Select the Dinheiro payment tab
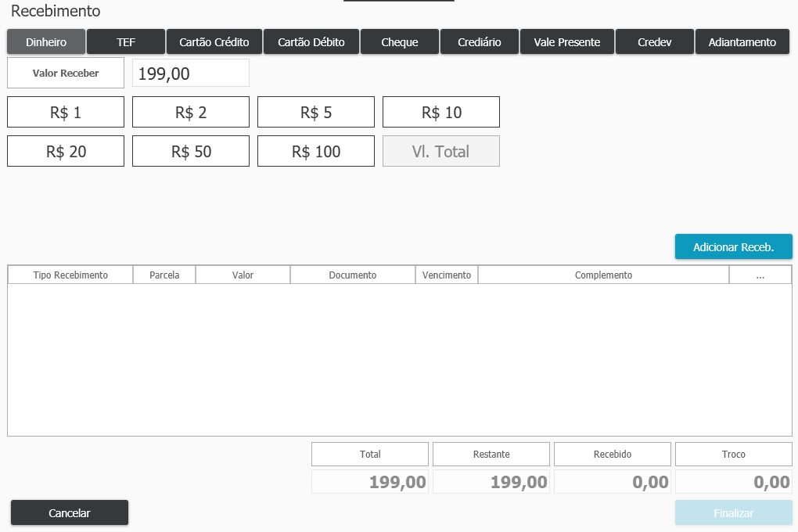 [x=46, y=42]
